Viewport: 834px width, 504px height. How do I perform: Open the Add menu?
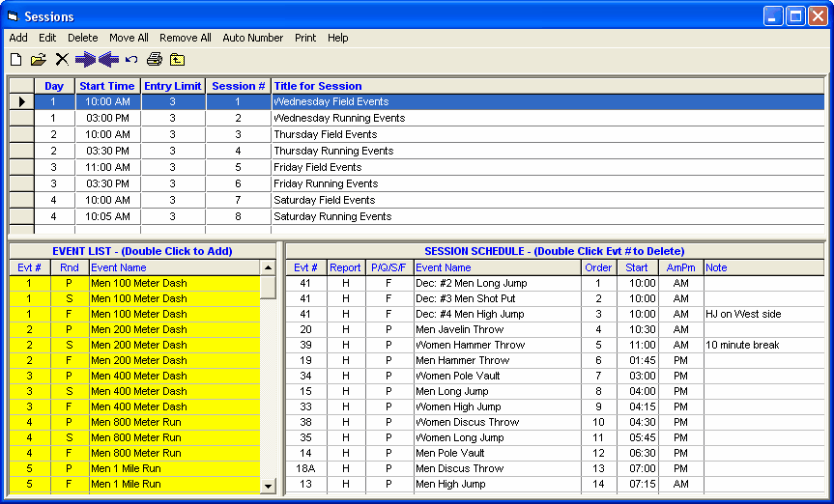point(18,38)
